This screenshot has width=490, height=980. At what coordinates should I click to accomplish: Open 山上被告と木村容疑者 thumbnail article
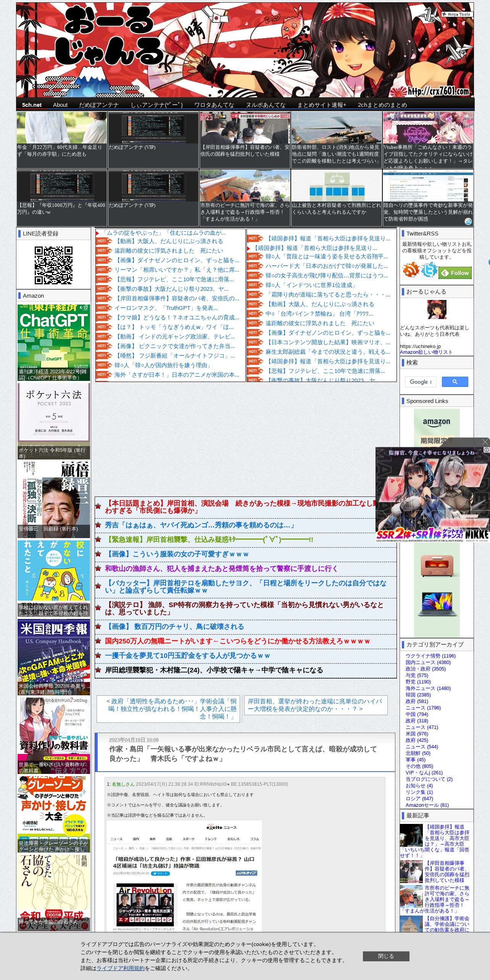click(337, 198)
